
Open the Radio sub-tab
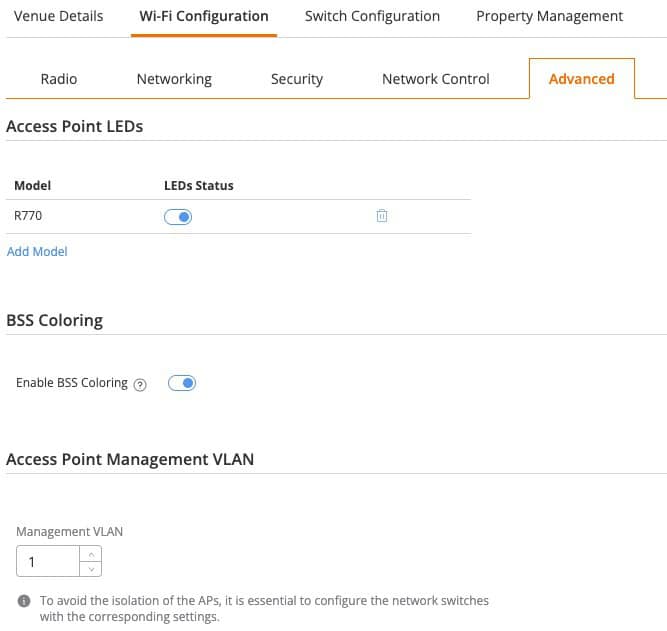pyautogui.click(x=59, y=79)
